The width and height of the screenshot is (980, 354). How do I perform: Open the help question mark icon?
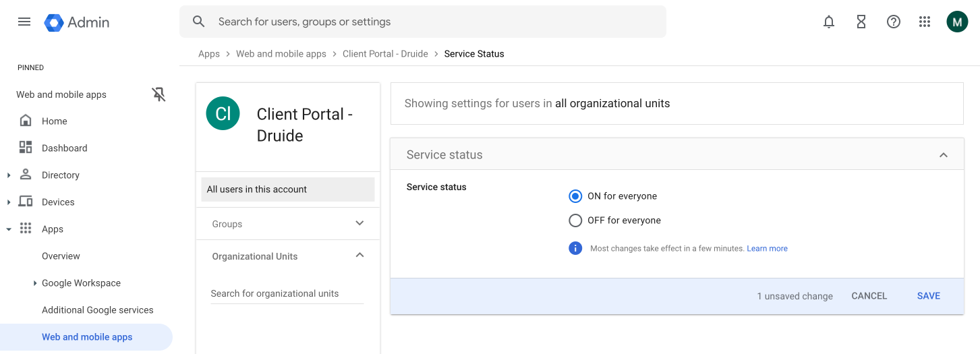pyautogui.click(x=894, y=22)
